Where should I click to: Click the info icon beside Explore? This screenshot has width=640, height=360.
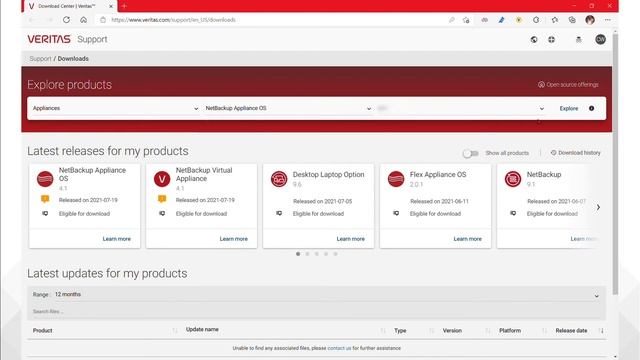pyautogui.click(x=591, y=108)
